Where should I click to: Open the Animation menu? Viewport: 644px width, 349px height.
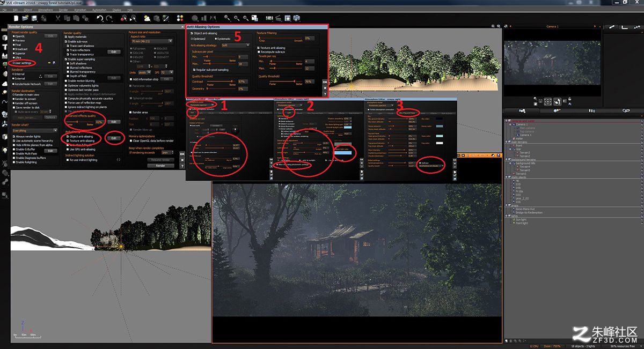(x=80, y=10)
